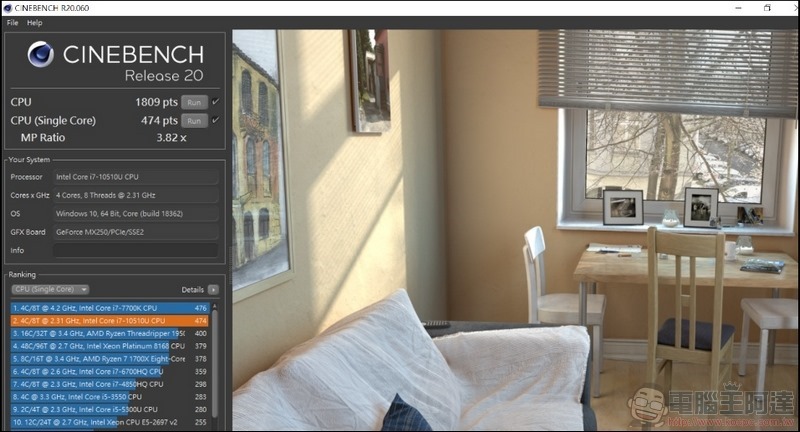The height and width of the screenshot is (432, 800).
Task: Select ranking row Intel Xeon E5-2697 v2
Action: [x=110, y=422]
